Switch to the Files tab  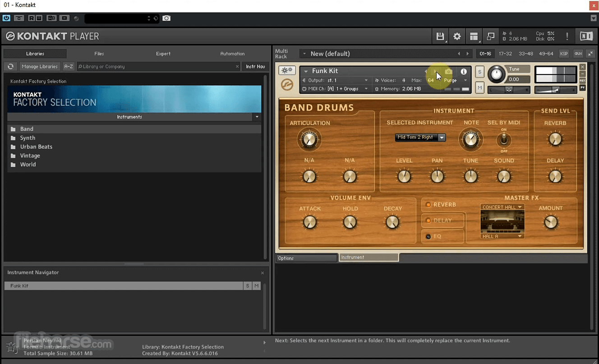pos(99,54)
